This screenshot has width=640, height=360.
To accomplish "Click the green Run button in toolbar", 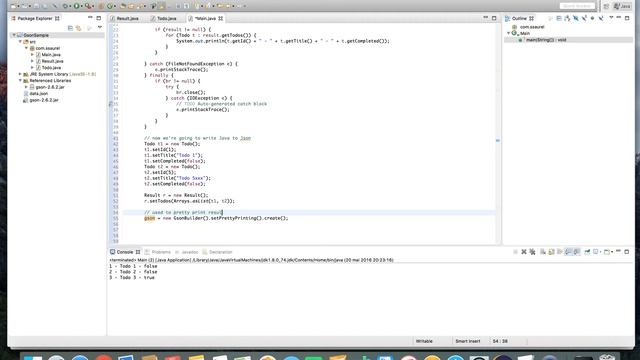I will pos(76,6).
